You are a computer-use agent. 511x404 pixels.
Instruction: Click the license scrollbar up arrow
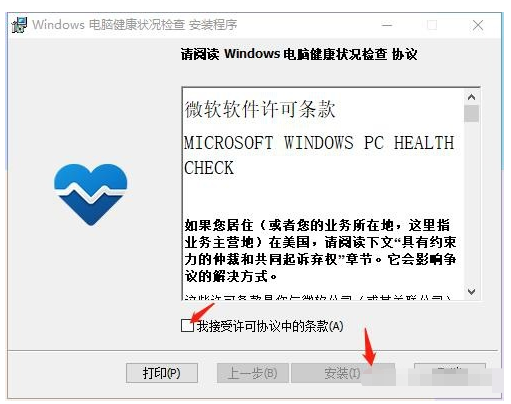click(x=471, y=97)
